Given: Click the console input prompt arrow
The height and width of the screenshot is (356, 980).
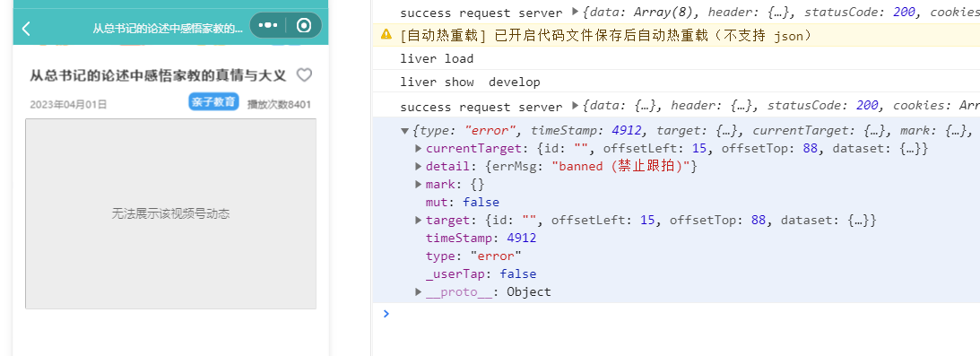Looking at the screenshot, I should (x=386, y=314).
